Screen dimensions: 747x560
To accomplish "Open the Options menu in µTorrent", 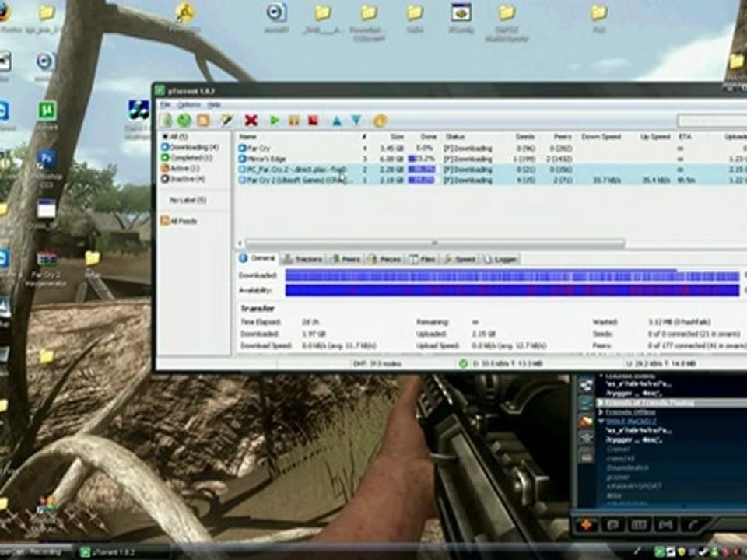I will coord(189,104).
